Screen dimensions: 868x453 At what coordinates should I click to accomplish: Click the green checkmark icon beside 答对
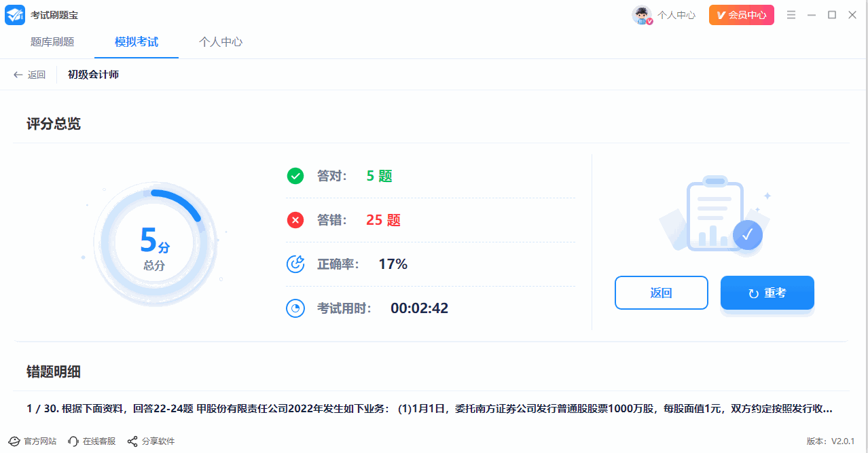(x=295, y=176)
